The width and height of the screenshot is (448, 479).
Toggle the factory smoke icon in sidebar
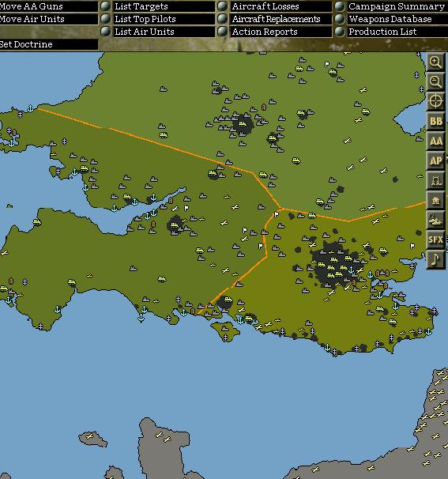(435, 220)
